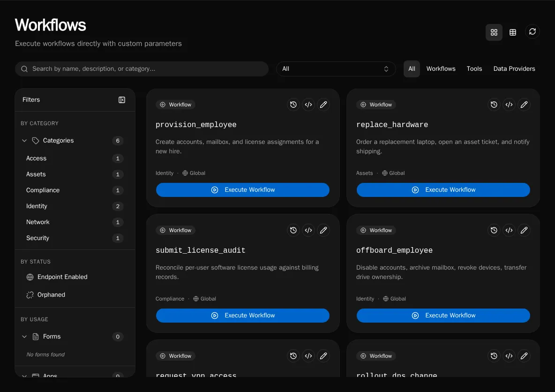Click the Categories count badge 6

(118, 141)
